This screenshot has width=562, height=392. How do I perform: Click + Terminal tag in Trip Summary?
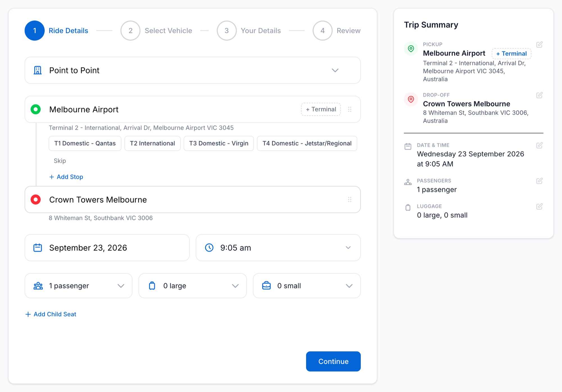511,54
